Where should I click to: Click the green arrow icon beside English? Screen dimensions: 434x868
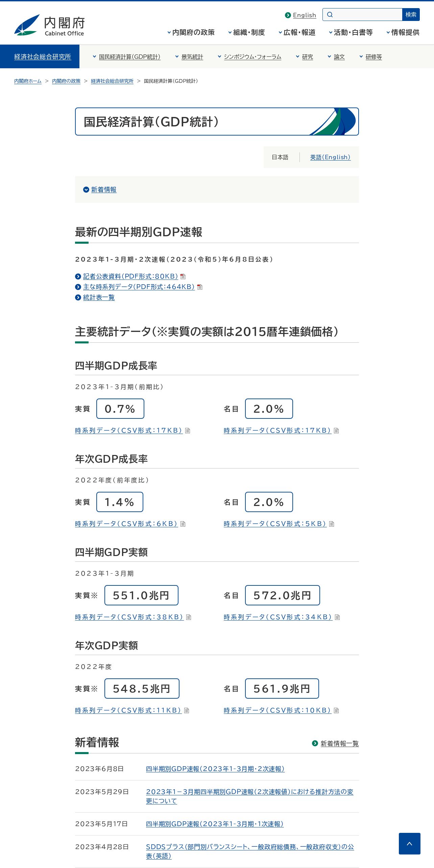[x=288, y=15]
